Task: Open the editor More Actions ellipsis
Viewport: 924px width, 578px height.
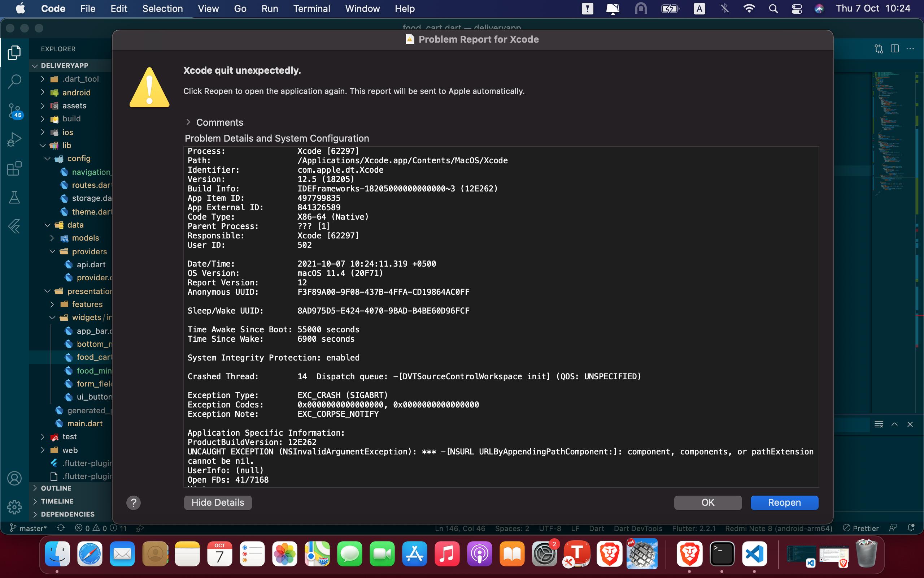Action: [910, 48]
